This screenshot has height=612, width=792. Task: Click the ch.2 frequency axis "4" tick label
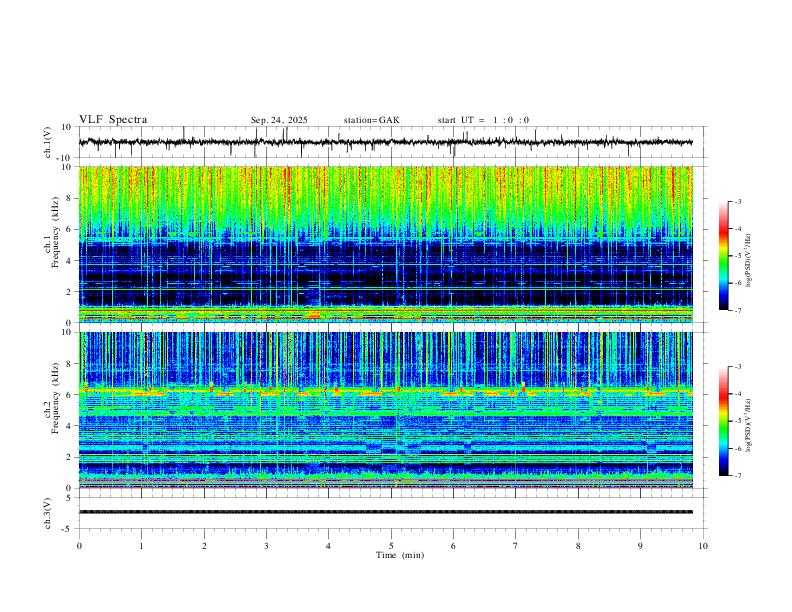tap(69, 426)
